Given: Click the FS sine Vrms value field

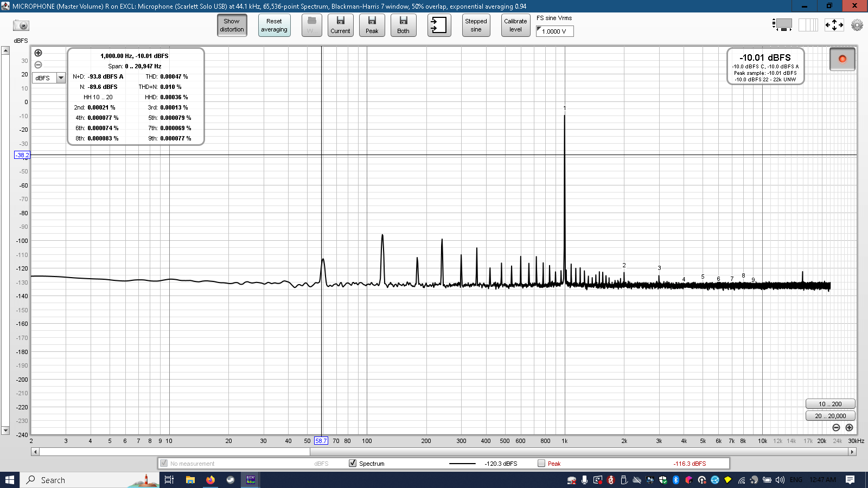Looking at the screenshot, I should pos(554,31).
